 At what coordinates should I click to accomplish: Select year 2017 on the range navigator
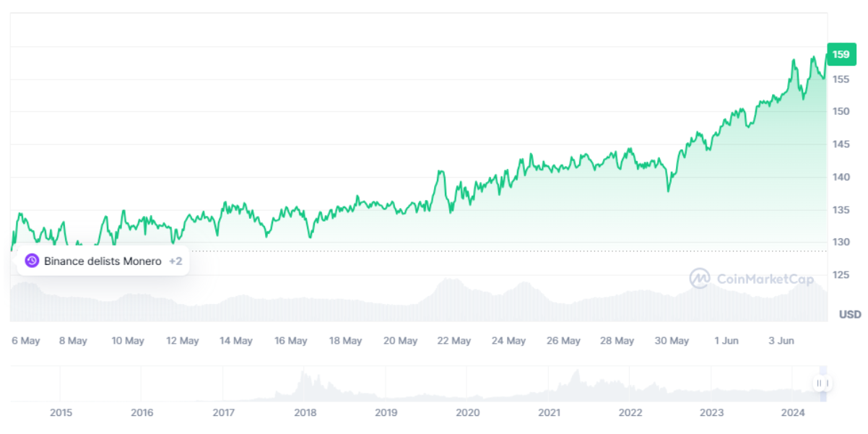click(x=224, y=413)
